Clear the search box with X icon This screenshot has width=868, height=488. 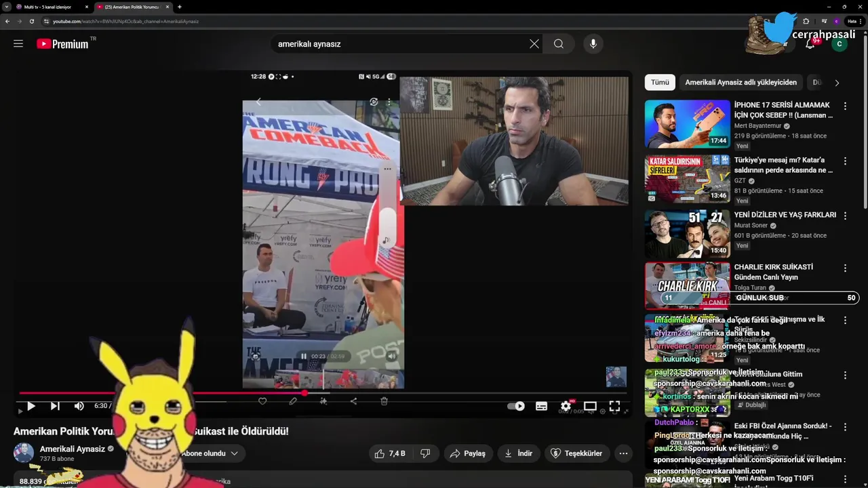coord(534,44)
